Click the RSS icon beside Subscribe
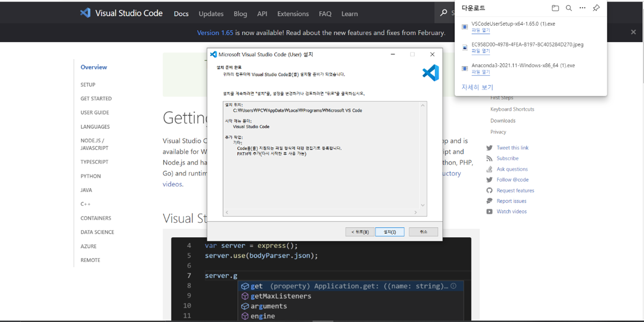Image resolution: width=644 pixels, height=322 pixels. [x=489, y=159]
